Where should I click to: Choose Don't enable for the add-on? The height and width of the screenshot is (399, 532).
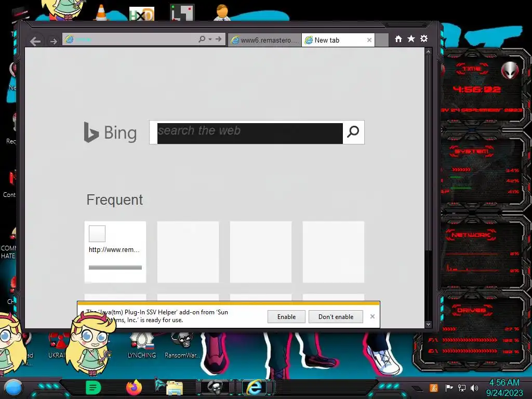[x=336, y=316]
